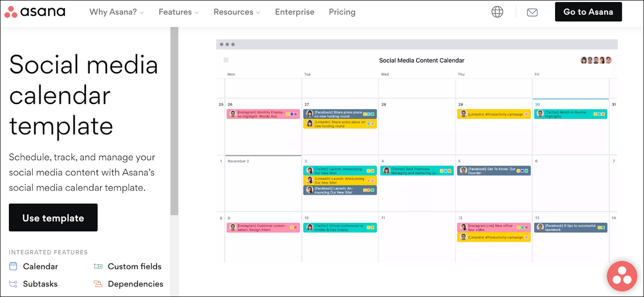Click the Asana logo
Image resolution: width=644 pixels, height=297 pixels.
pos(35,12)
